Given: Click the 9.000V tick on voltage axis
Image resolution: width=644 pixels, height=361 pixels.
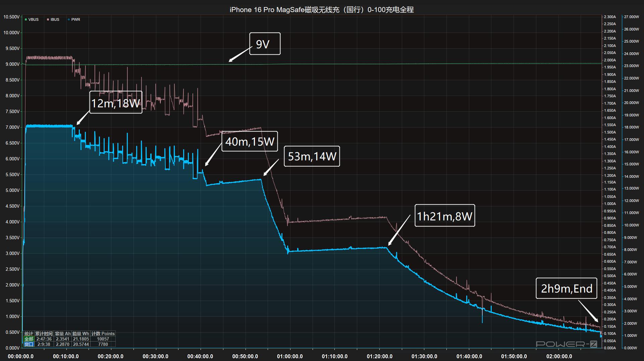Looking at the screenshot, I should point(11,64).
